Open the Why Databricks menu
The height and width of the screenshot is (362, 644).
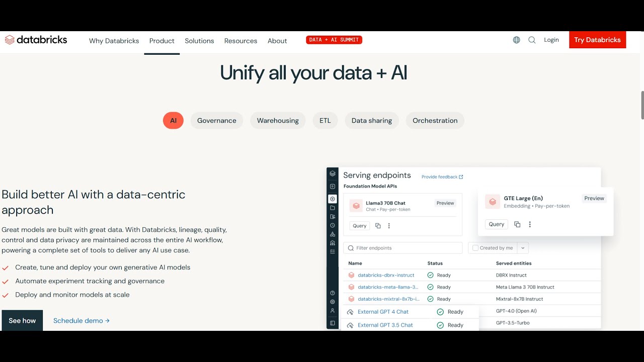point(114,41)
